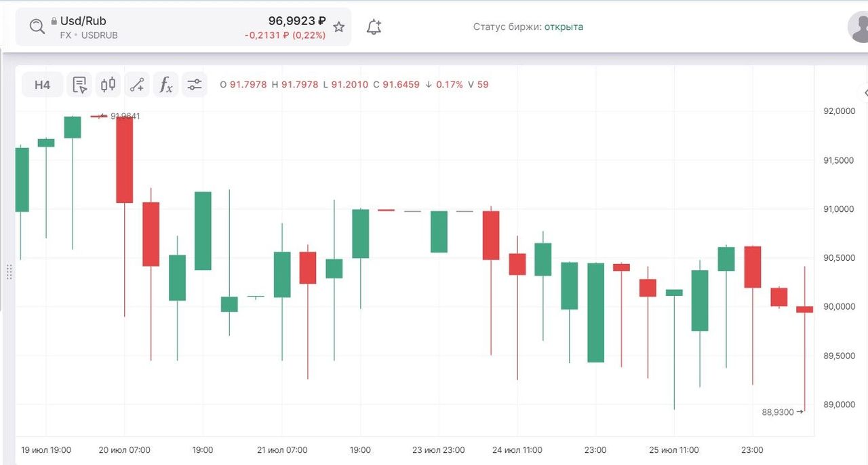Create a price alert with bell icon
Viewport: 868px width, 465px height.
pyautogui.click(x=374, y=27)
